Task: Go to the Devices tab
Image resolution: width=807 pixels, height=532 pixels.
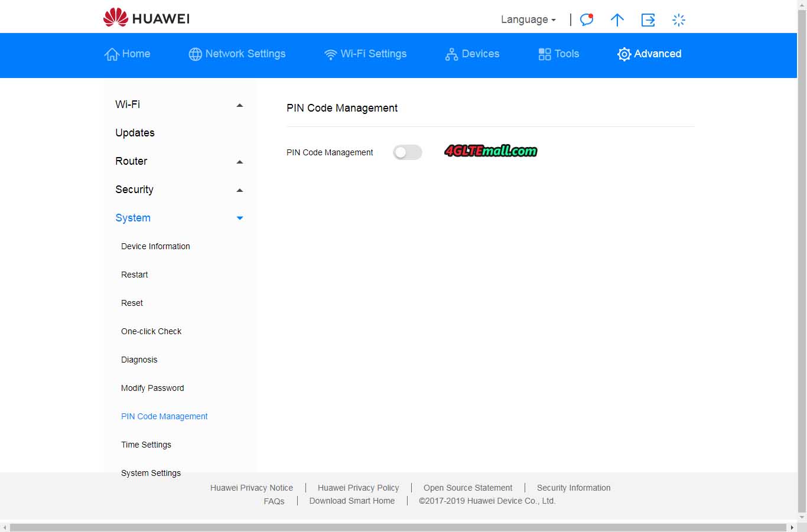Action: click(472, 54)
